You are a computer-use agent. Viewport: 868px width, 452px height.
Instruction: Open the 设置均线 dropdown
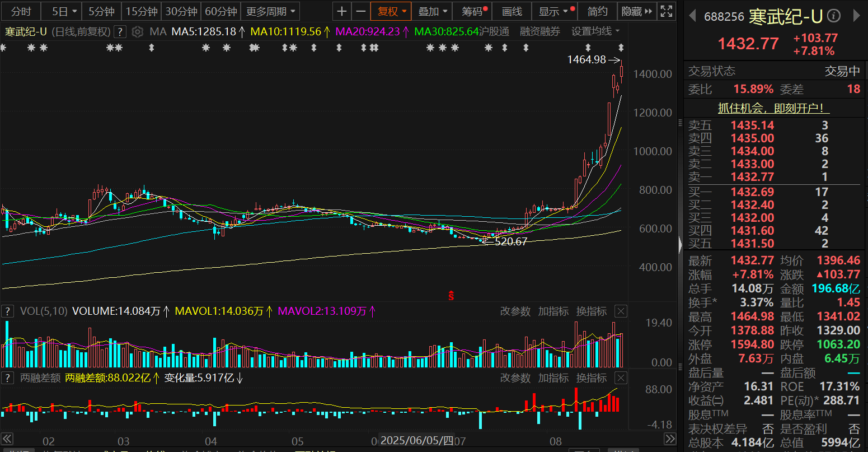[x=595, y=31]
